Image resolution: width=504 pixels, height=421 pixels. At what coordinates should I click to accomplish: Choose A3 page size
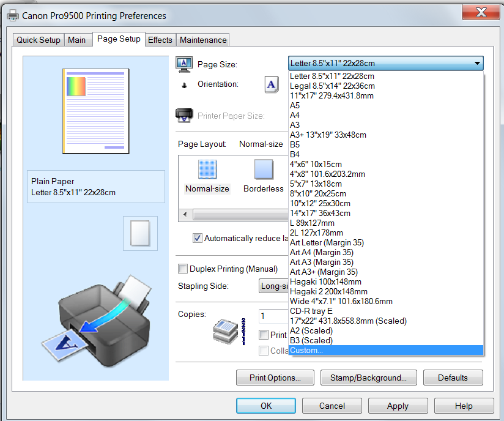[x=386, y=125]
